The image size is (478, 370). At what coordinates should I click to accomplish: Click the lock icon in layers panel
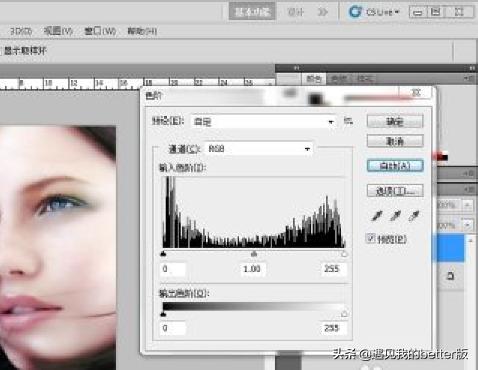pyautogui.click(x=450, y=276)
